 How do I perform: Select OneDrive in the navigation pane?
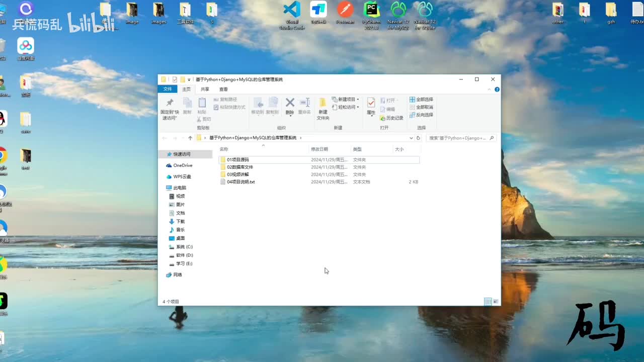click(x=179, y=165)
